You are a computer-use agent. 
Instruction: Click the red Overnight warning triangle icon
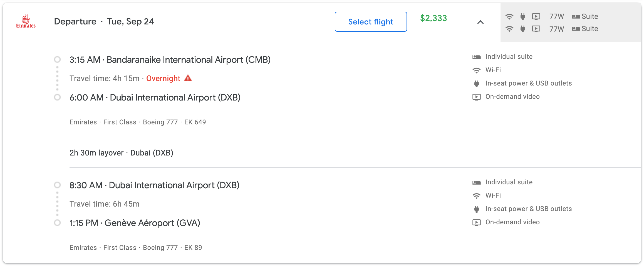coord(188,78)
